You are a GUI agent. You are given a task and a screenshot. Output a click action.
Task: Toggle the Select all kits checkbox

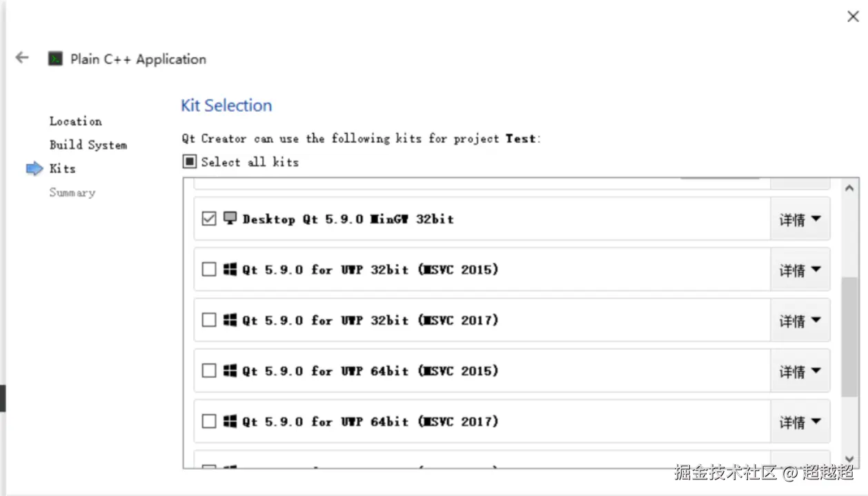tap(189, 162)
